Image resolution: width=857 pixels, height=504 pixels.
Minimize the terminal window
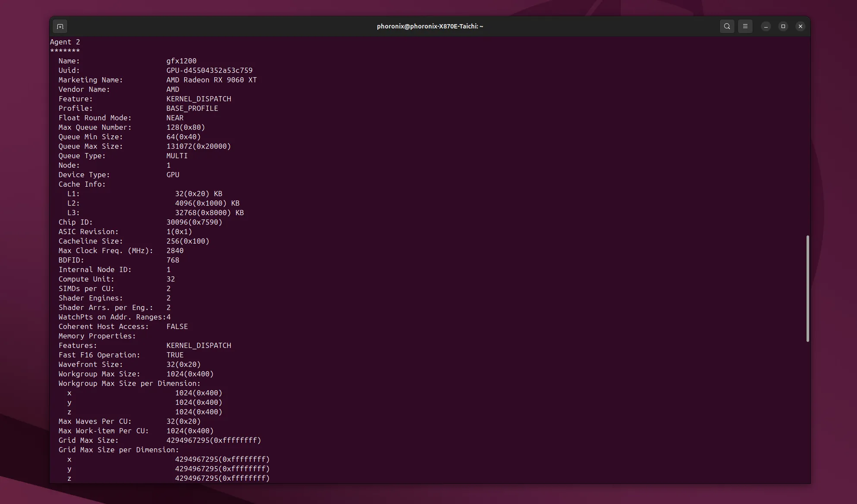coord(766,26)
